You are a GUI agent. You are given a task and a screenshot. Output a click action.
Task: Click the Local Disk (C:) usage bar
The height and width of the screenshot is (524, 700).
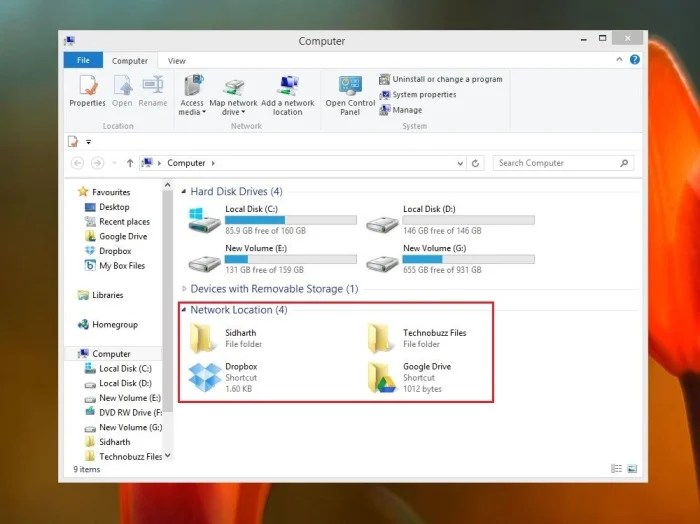pos(291,220)
